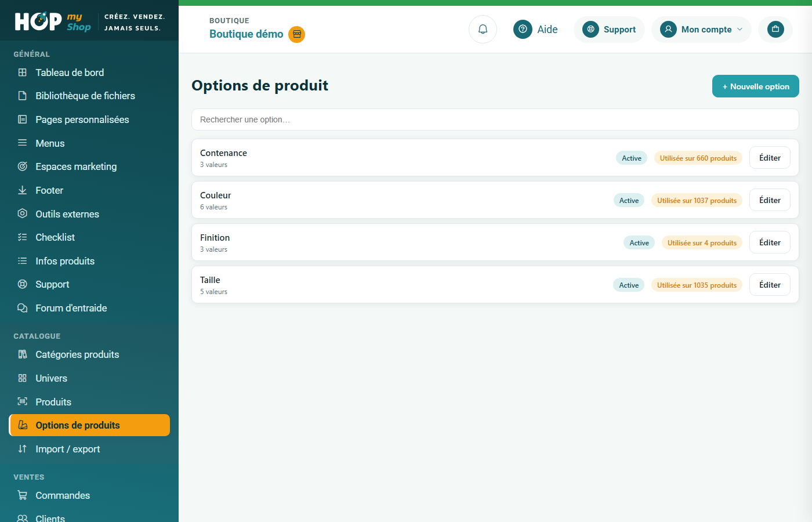The image size is (812, 522).
Task: Click the HOP my Shop logo
Action: [x=53, y=21]
